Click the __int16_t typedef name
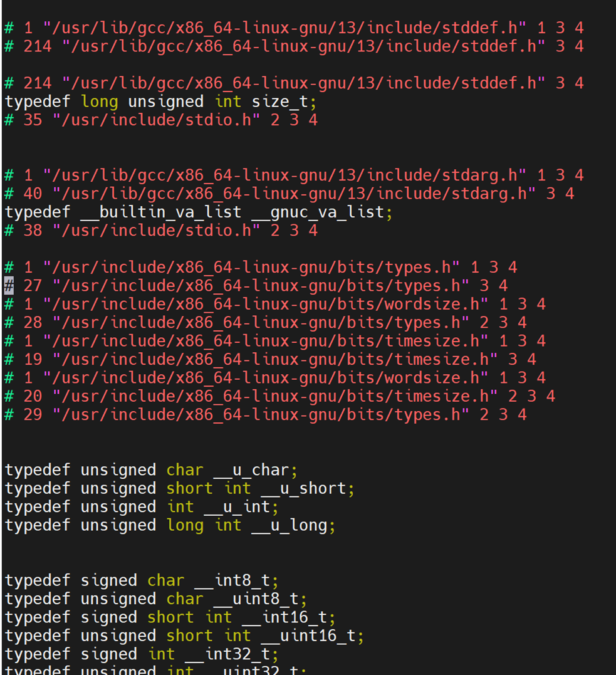Screen dimensions: 616x675 (284, 617)
